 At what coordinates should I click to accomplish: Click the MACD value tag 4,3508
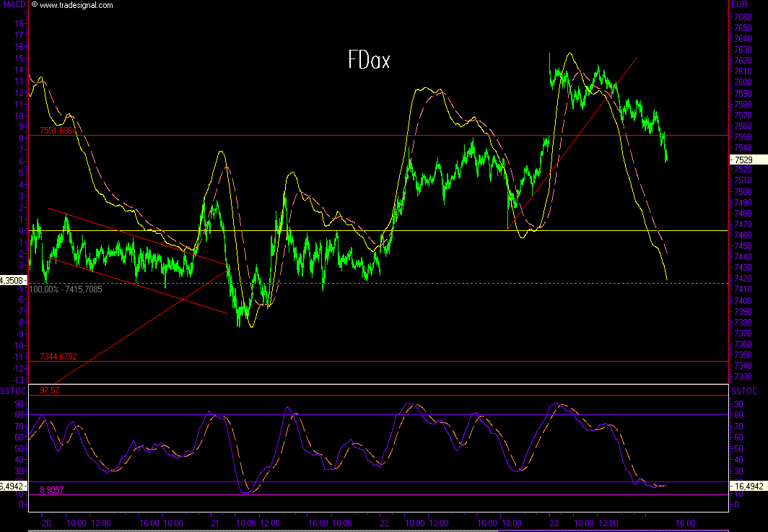(x=13, y=280)
